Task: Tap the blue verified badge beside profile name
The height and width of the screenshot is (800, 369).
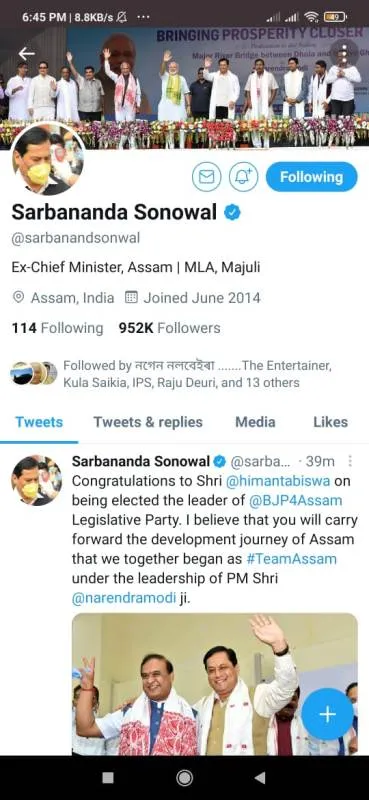Action: pos(233,213)
